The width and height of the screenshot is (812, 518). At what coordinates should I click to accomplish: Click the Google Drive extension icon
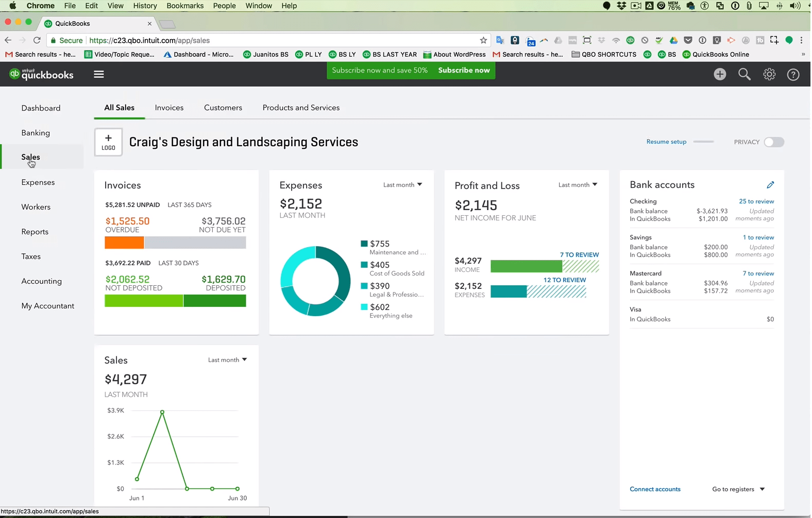pyautogui.click(x=673, y=40)
